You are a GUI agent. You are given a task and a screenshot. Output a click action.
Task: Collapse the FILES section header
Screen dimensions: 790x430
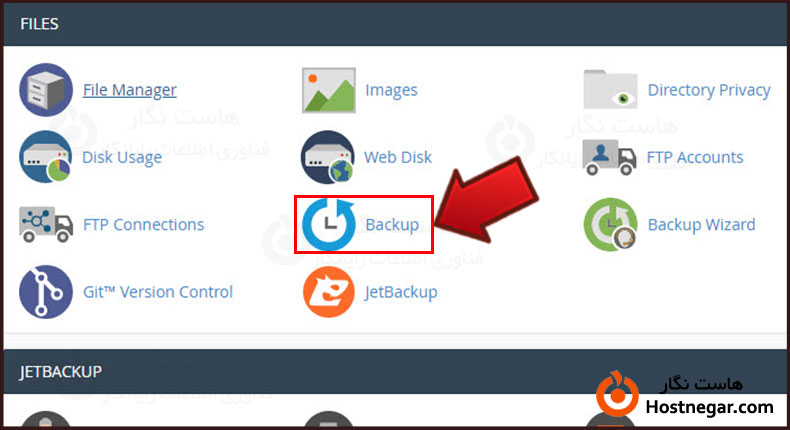coord(395,24)
